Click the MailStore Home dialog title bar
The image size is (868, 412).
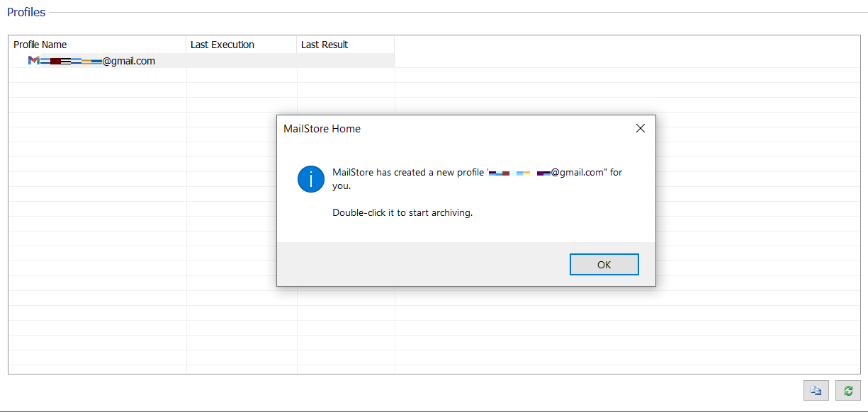pos(425,129)
